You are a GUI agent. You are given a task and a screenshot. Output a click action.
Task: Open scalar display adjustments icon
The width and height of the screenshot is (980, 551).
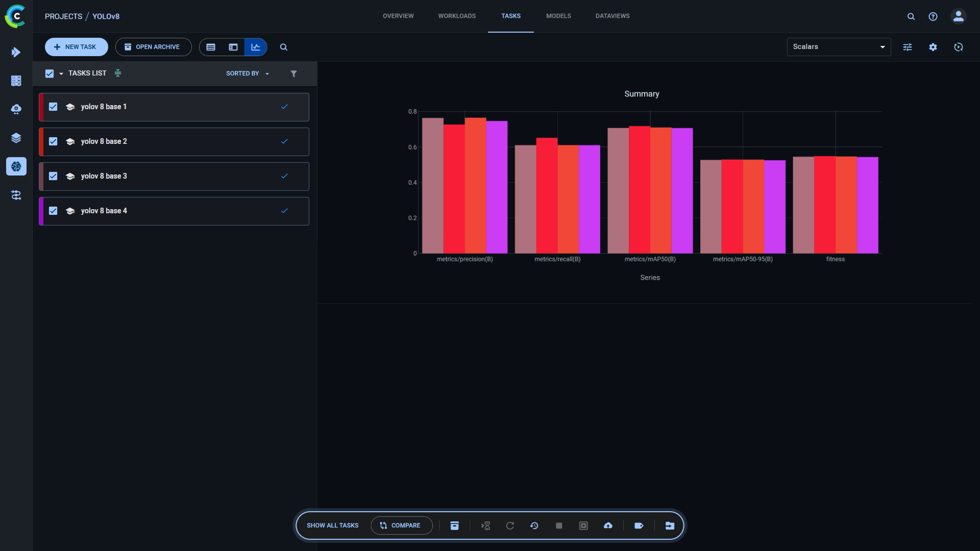[x=908, y=47]
